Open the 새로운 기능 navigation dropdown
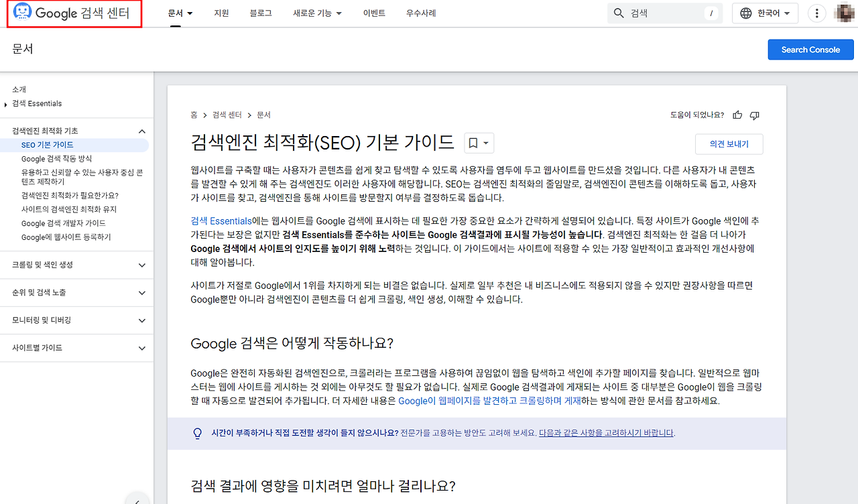Image resolution: width=858 pixels, height=504 pixels. 317,13
